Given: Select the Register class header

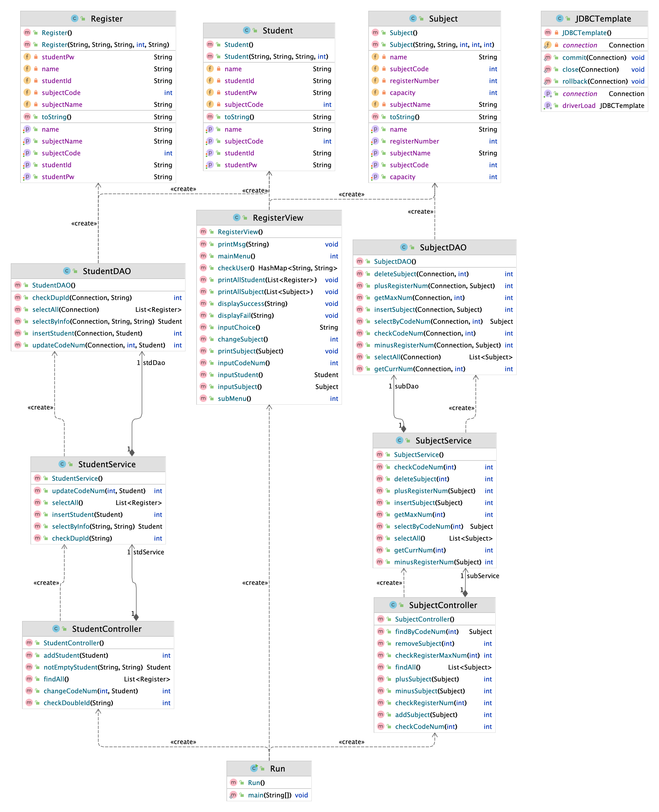Looking at the screenshot, I should tap(98, 19).
